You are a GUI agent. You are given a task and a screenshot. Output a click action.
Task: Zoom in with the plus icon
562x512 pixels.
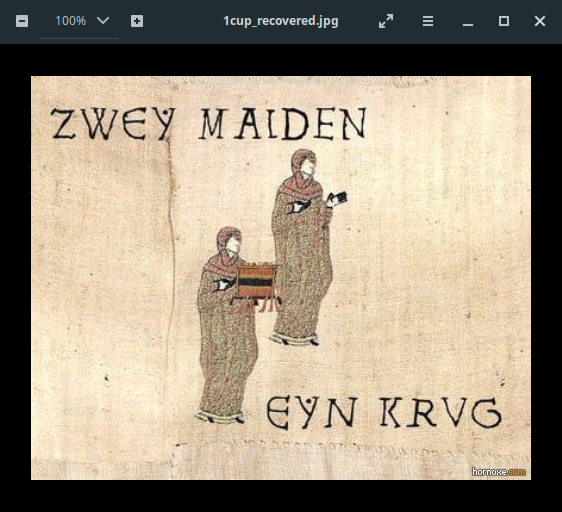coord(137,21)
